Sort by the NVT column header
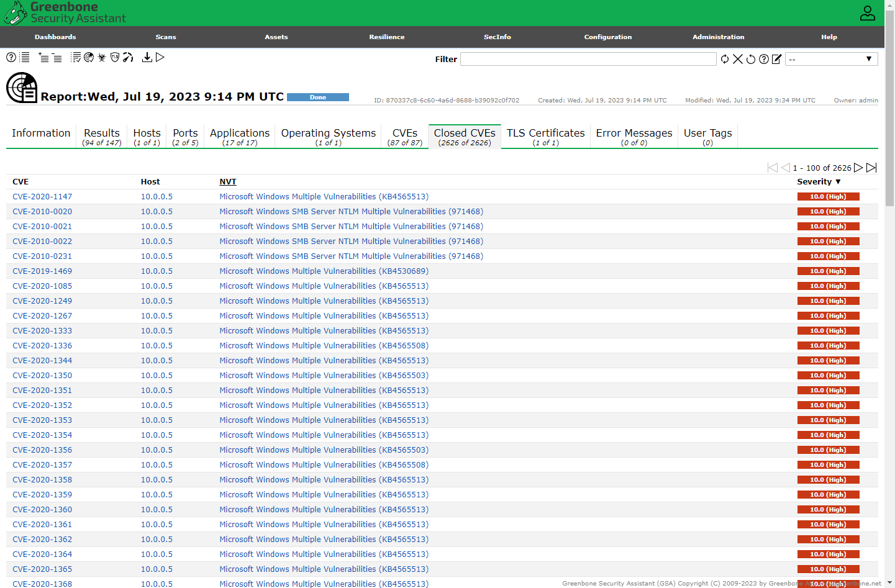895x588 pixels. (228, 182)
